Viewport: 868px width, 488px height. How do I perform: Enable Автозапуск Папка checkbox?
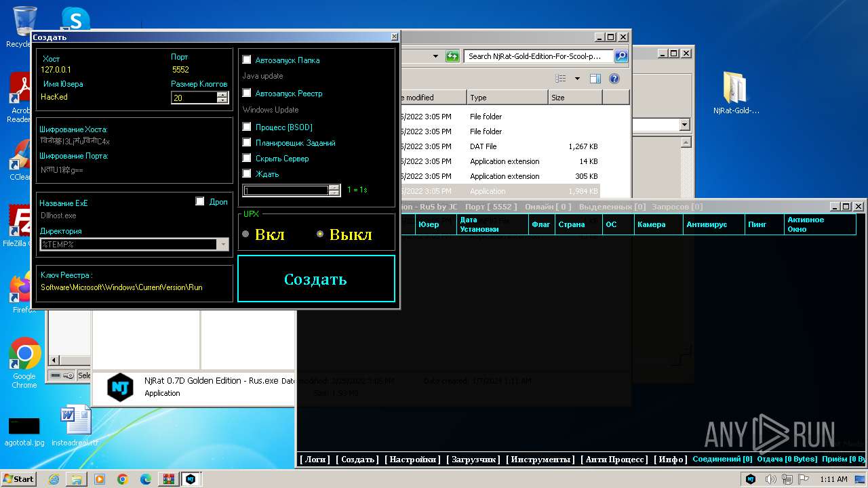point(247,60)
